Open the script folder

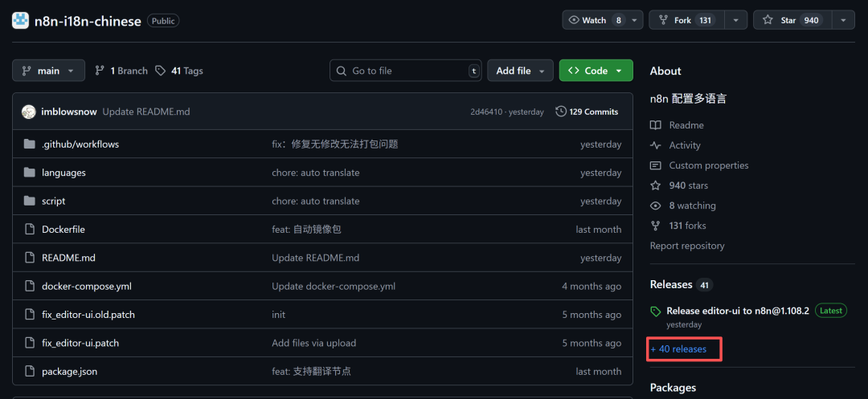pos(54,202)
